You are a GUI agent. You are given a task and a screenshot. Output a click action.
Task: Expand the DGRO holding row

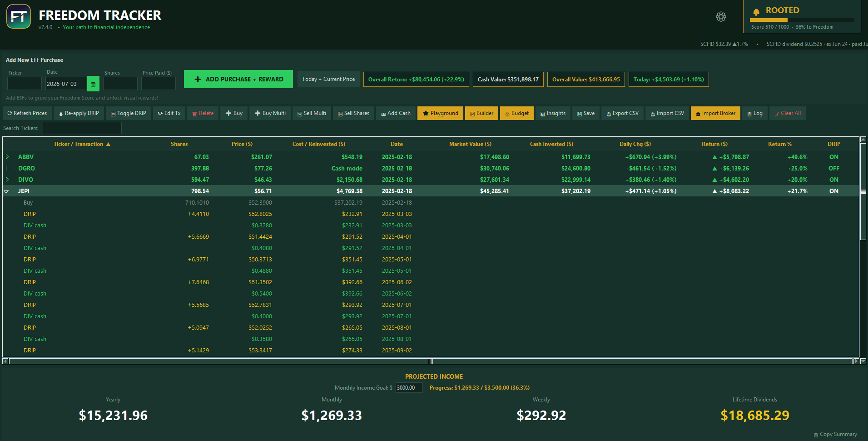[7, 168]
